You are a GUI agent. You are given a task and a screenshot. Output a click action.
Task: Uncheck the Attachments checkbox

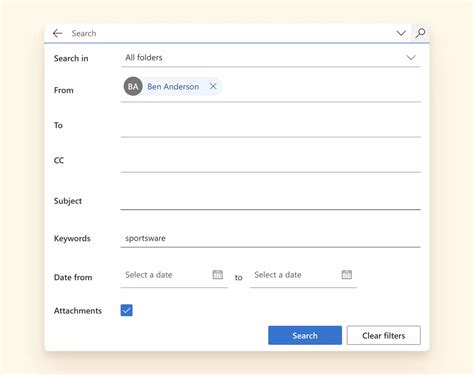[x=126, y=310]
